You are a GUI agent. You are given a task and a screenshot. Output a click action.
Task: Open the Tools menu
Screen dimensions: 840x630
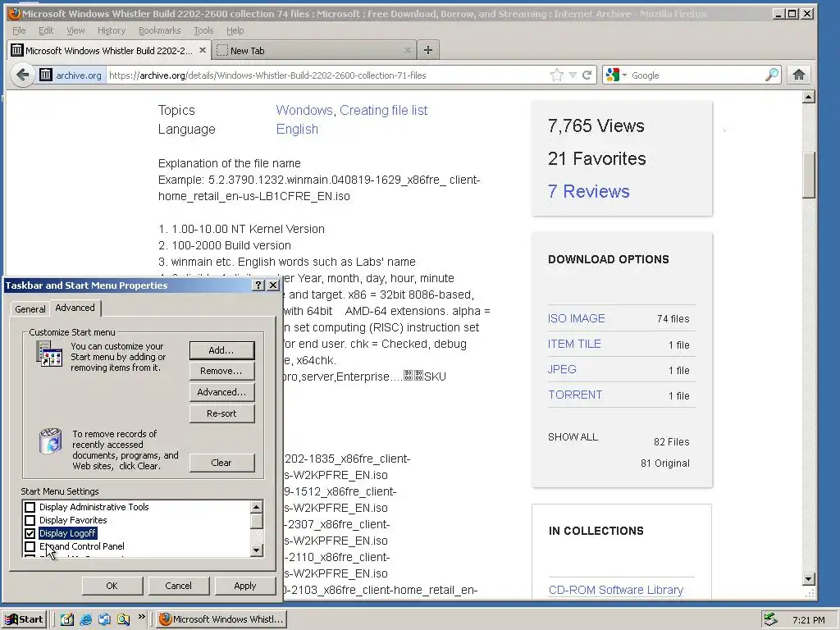[x=203, y=30]
